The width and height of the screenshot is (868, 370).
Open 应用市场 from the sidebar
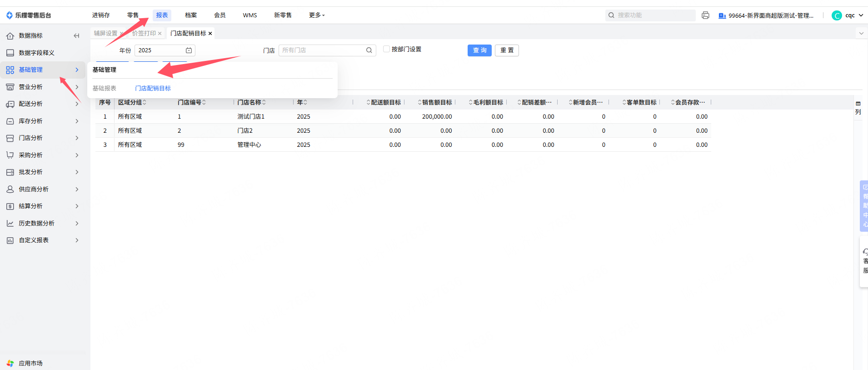point(30,363)
